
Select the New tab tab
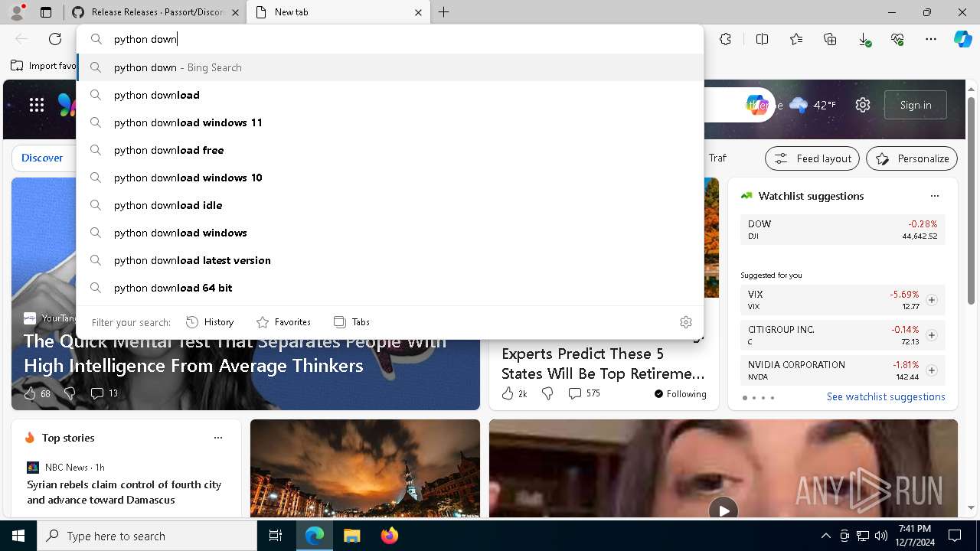[x=338, y=12]
